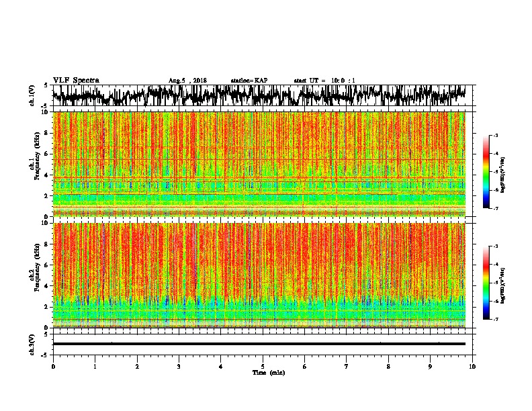Click the "VLF Spectra" plot title
This screenshot has height=411, width=532.
click(x=76, y=81)
